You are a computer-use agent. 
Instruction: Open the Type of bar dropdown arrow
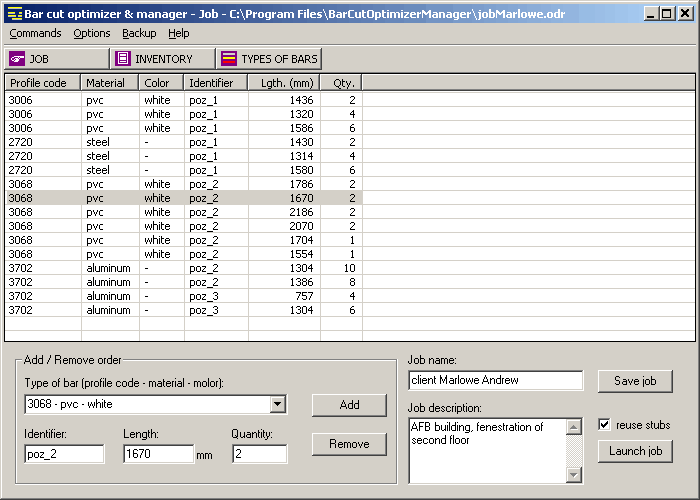coord(277,404)
